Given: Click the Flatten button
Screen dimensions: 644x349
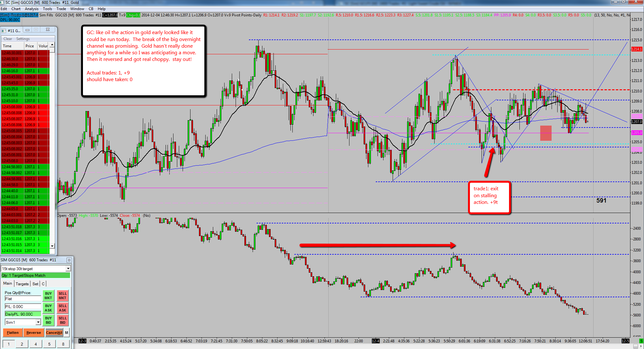Looking at the screenshot, I should click(x=13, y=333).
